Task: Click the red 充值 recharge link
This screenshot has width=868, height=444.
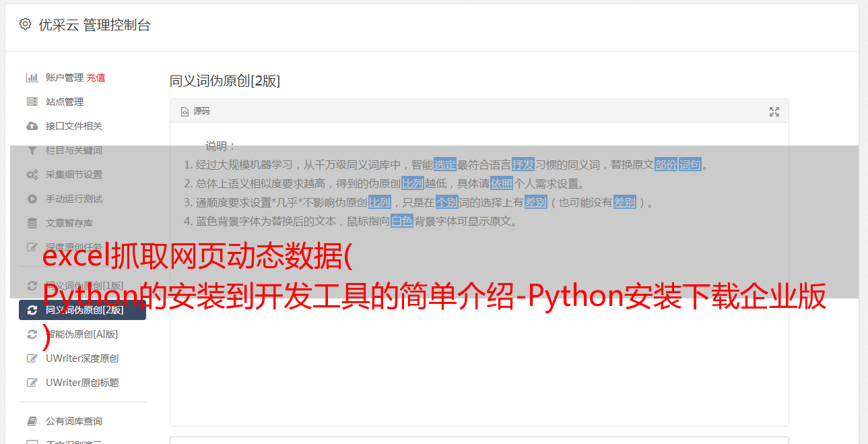Action: pyautogui.click(x=96, y=77)
